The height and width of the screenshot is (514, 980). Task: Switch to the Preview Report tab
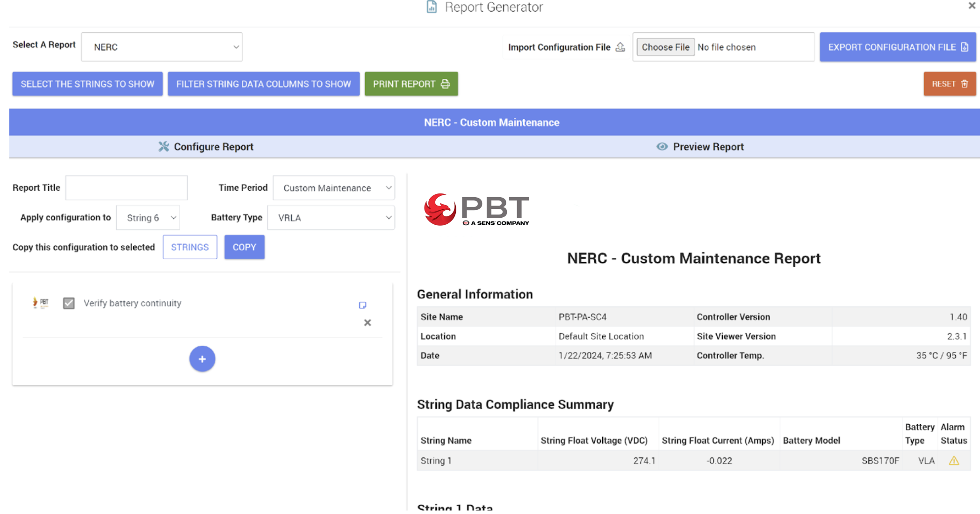[700, 146]
